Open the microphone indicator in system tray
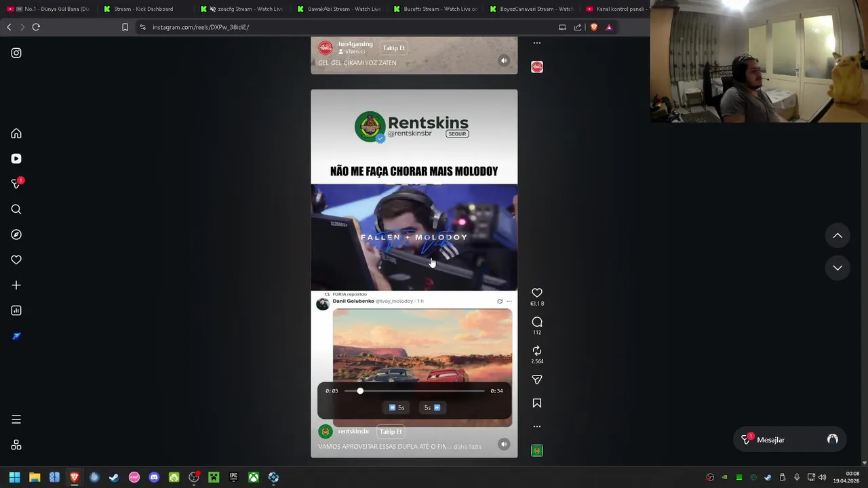The width and height of the screenshot is (868, 488). click(x=797, y=477)
